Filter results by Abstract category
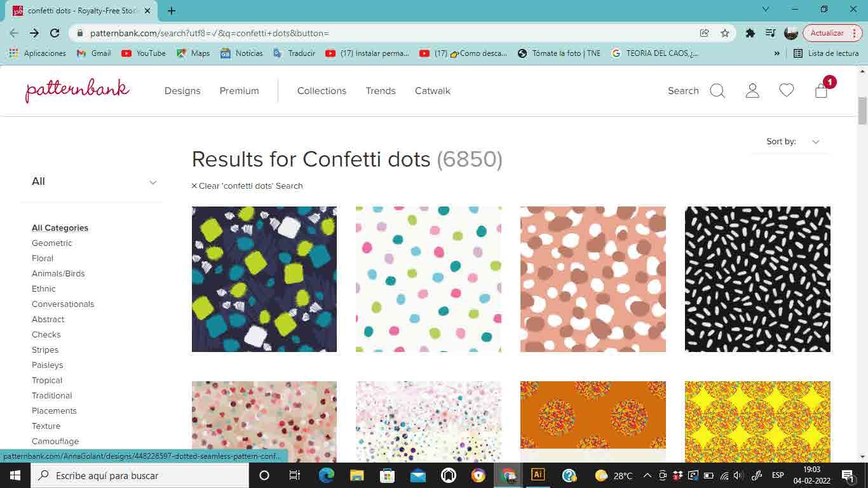Image resolution: width=868 pixels, height=488 pixels. (48, 320)
